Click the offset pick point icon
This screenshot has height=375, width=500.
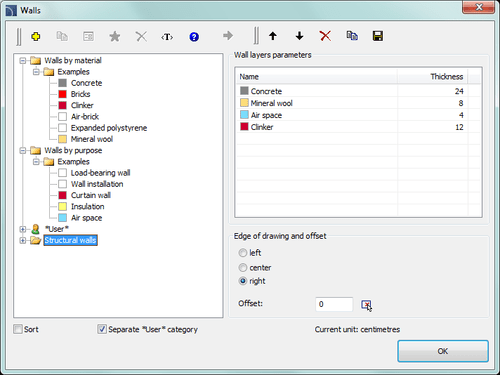[x=366, y=305]
